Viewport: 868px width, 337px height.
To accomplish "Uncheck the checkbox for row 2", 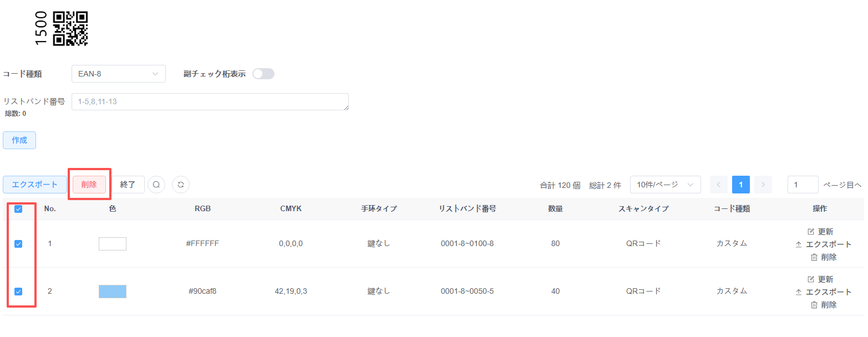I will pyautogui.click(x=18, y=292).
